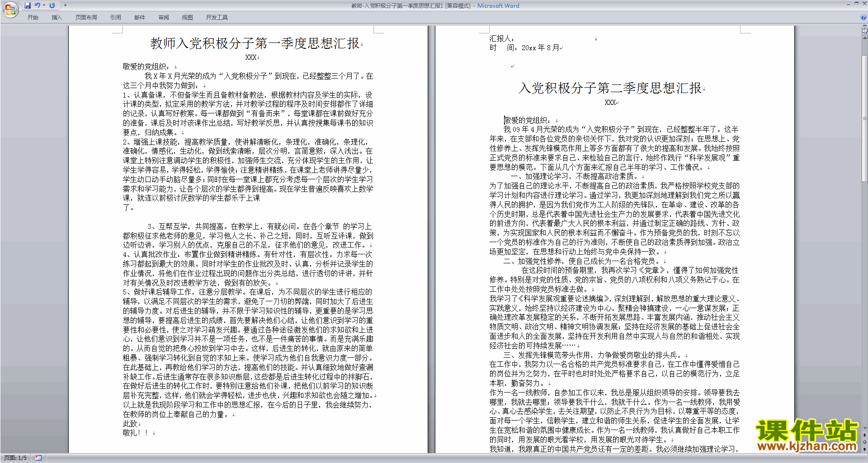Click the line 汇报人： on page two
Image resolution: width=868 pixels, height=463 pixels.
coord(502,38)
